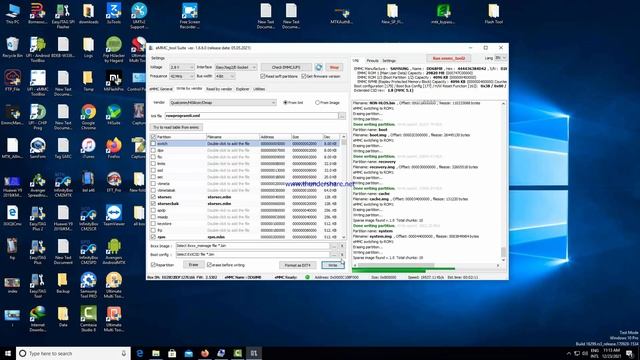Open Logs folder on desktop
The image size is (640, 360).
(88, 47)
